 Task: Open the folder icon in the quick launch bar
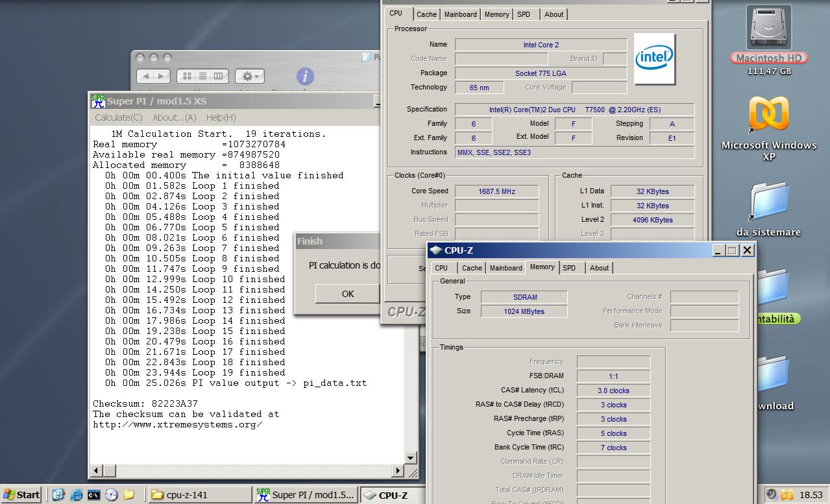pyautogui.click(x=128, y=494)
